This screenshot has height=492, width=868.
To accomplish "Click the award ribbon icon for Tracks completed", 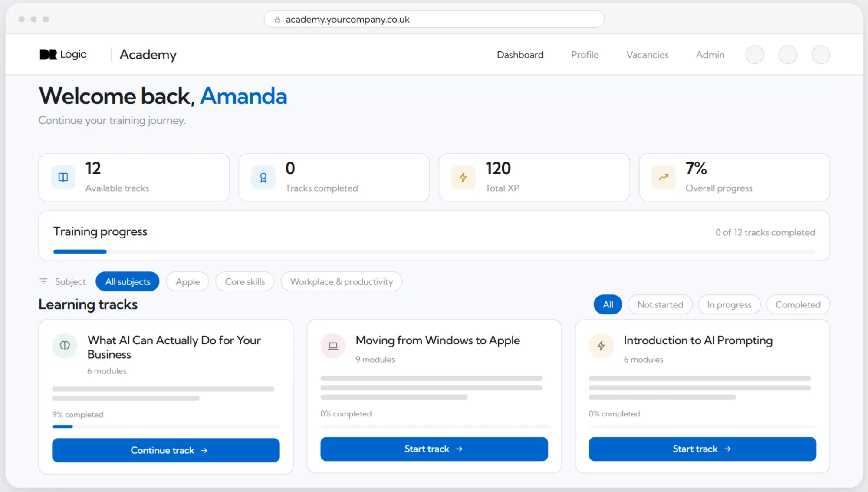I will point(263,177).
